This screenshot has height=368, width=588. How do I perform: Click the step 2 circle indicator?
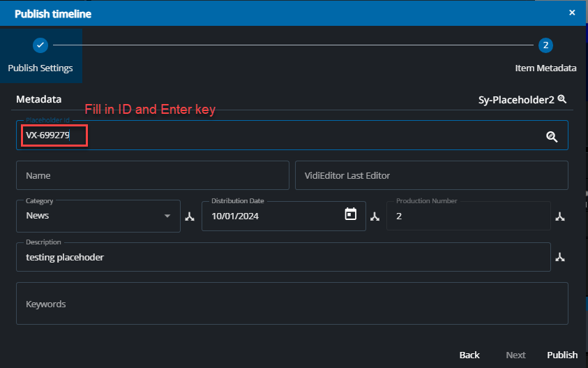pos(545,45)
